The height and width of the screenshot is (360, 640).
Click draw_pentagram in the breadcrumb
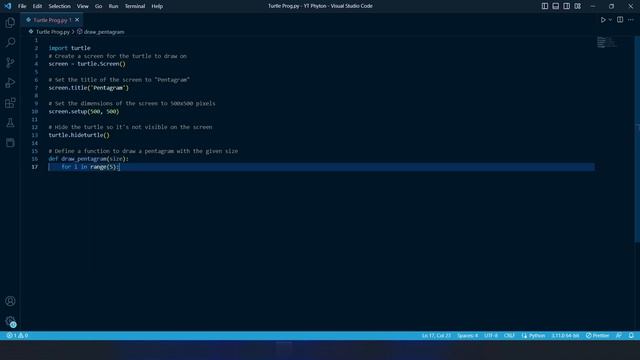[x=104, y=32]
